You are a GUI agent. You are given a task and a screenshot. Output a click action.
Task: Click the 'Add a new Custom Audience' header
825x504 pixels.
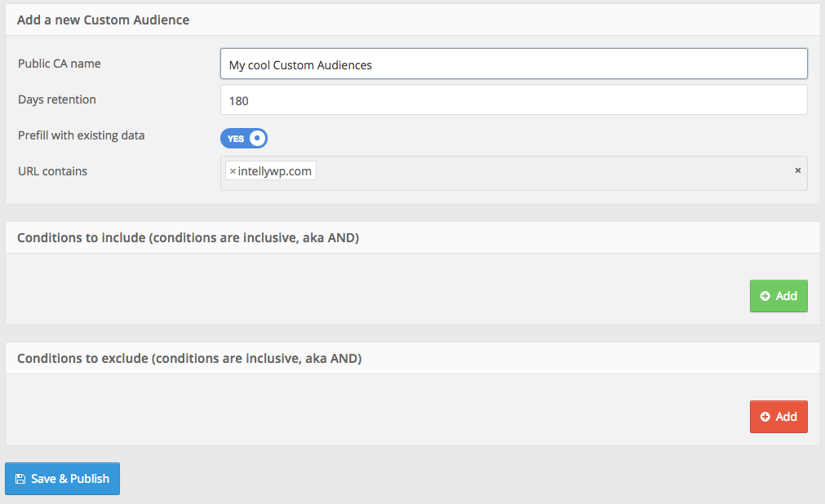103,20
